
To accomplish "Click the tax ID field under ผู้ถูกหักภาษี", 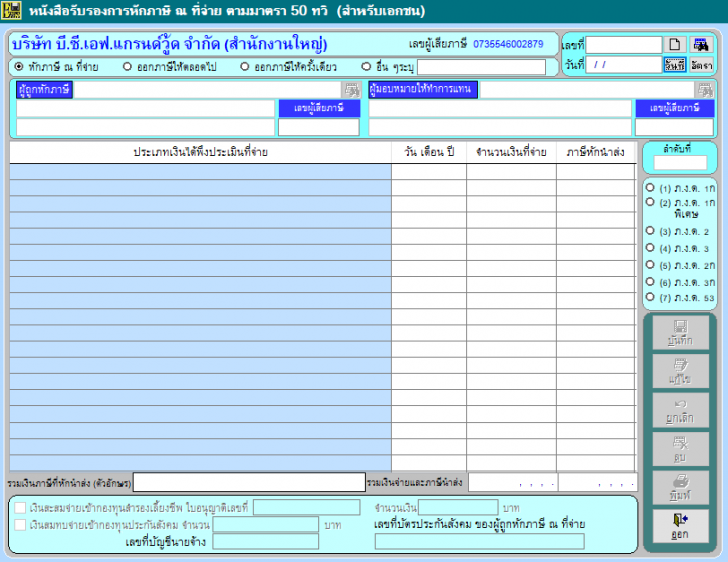I will click(x=319, y=127).
